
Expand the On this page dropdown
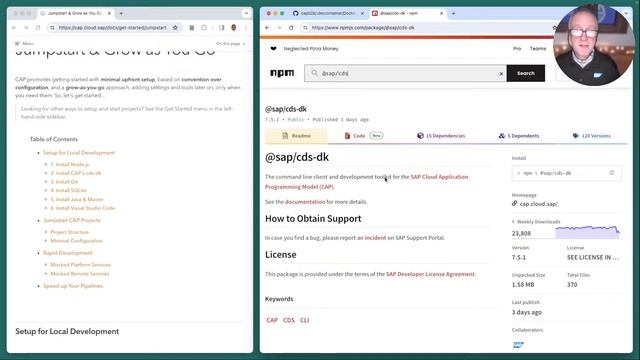[x=231, y=43]
